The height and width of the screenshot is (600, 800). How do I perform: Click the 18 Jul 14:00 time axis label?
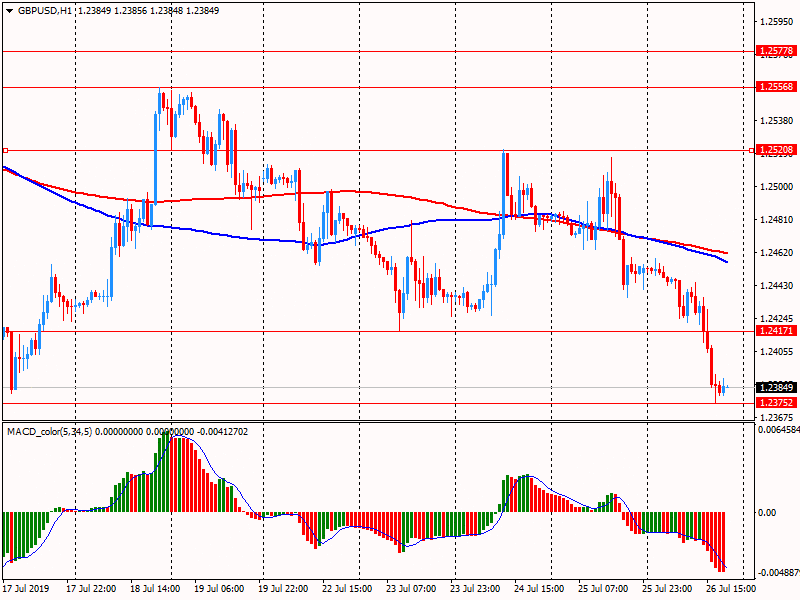tap(155, 588)
